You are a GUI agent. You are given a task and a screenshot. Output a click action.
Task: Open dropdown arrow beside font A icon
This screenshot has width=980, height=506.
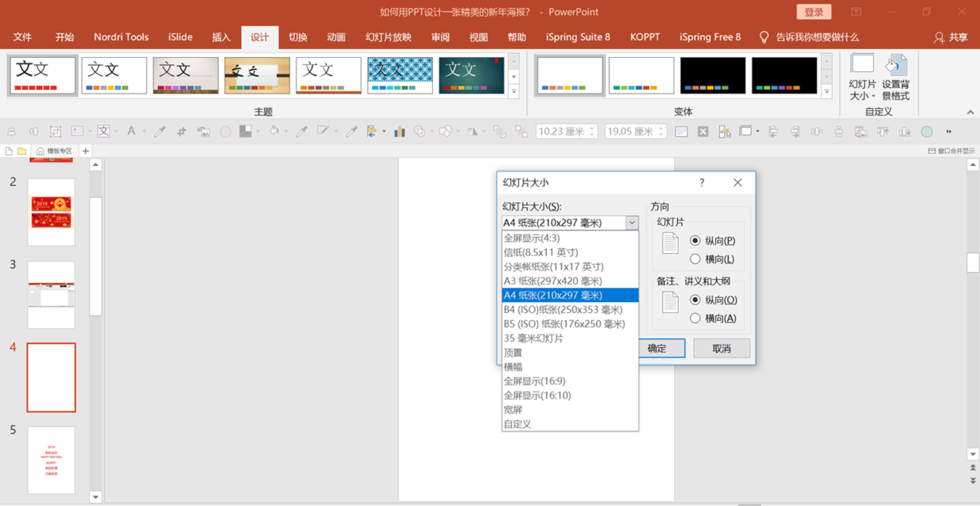[144, 131]
